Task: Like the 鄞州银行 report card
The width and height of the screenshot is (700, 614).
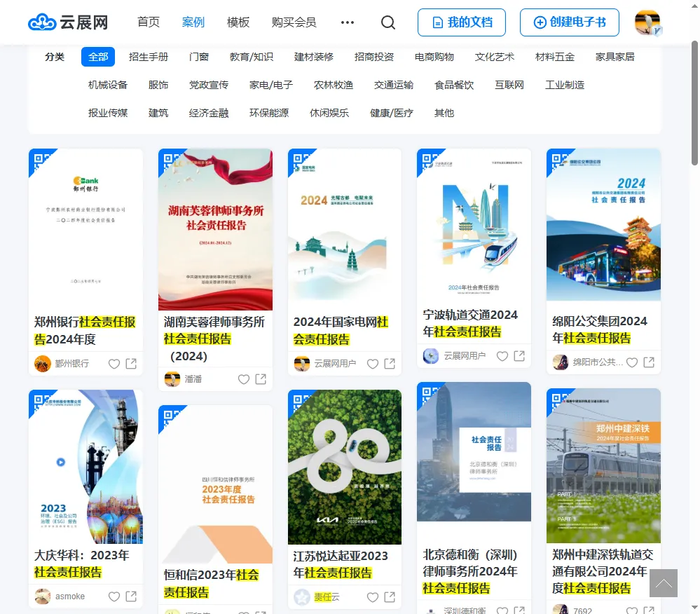Action: point(114,364)
